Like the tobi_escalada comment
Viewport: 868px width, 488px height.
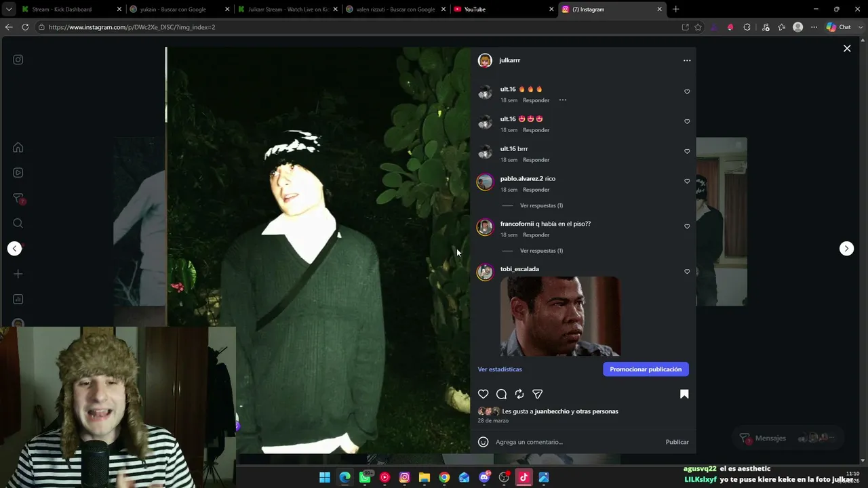coord(687,272)
